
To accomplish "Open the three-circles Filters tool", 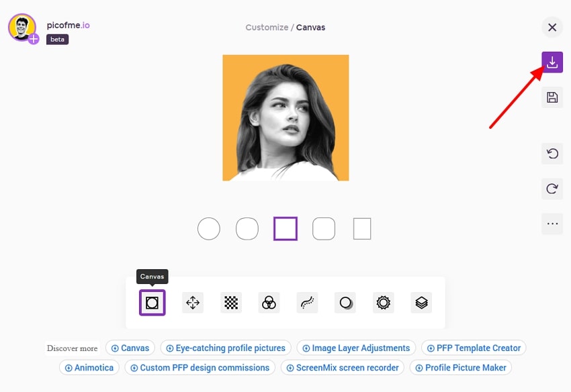I will click(x=269, y=303).
